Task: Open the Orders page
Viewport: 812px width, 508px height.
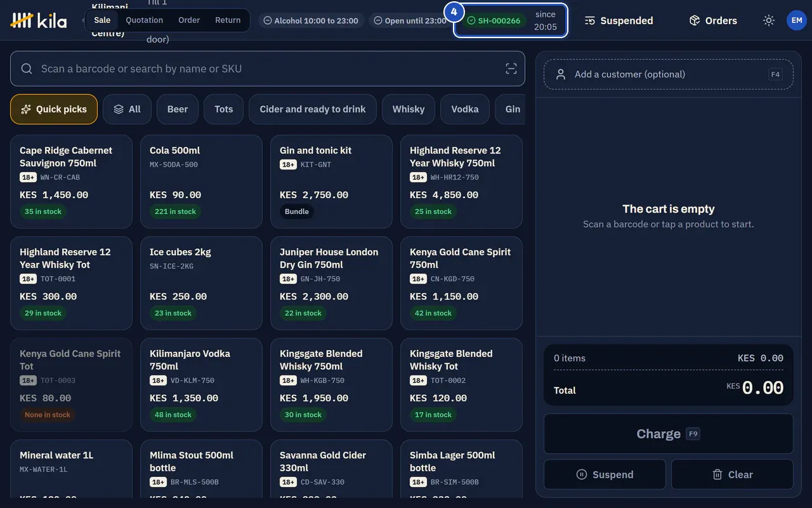Action: pos(713,20)
